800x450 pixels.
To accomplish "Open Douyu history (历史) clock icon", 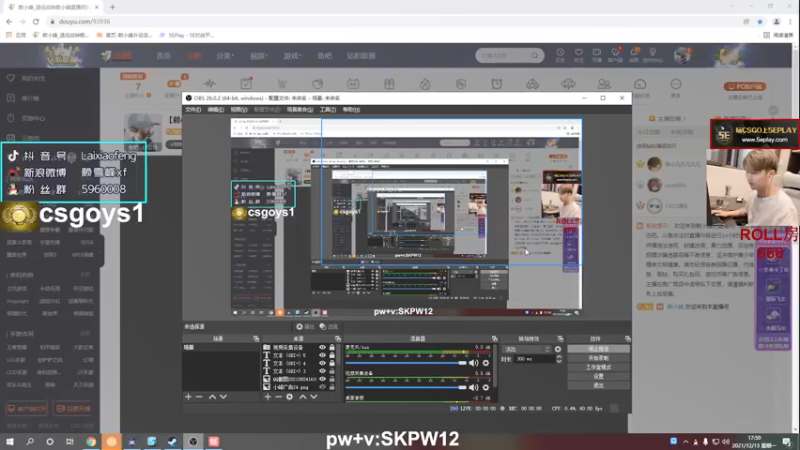I will [x=560, y=55].
